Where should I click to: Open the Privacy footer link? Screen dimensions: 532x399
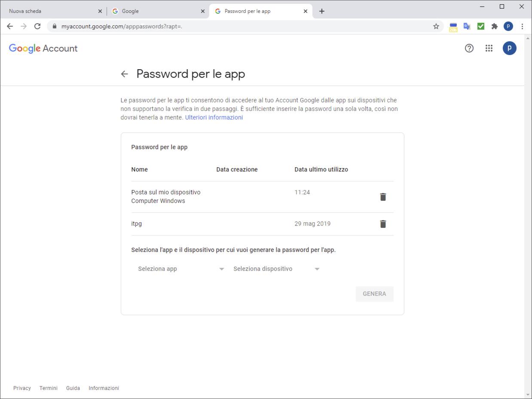point(22,388)
